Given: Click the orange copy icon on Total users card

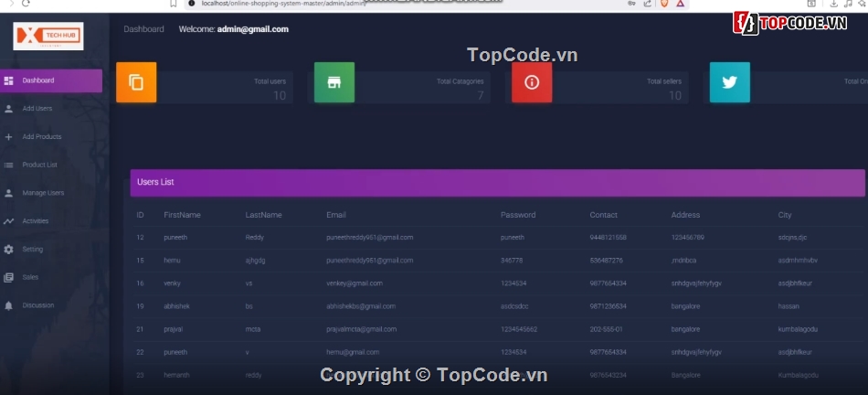Looking at the screenshot, I should pos(136,82).
